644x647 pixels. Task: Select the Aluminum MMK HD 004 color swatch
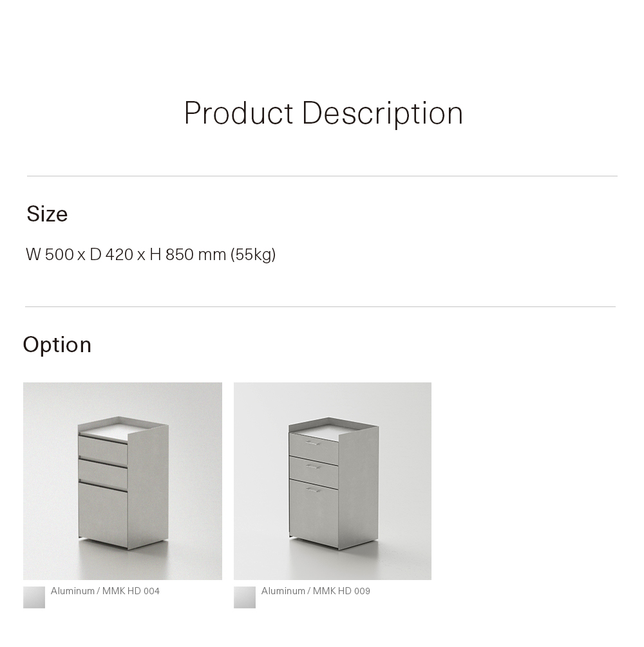(34, 597)
